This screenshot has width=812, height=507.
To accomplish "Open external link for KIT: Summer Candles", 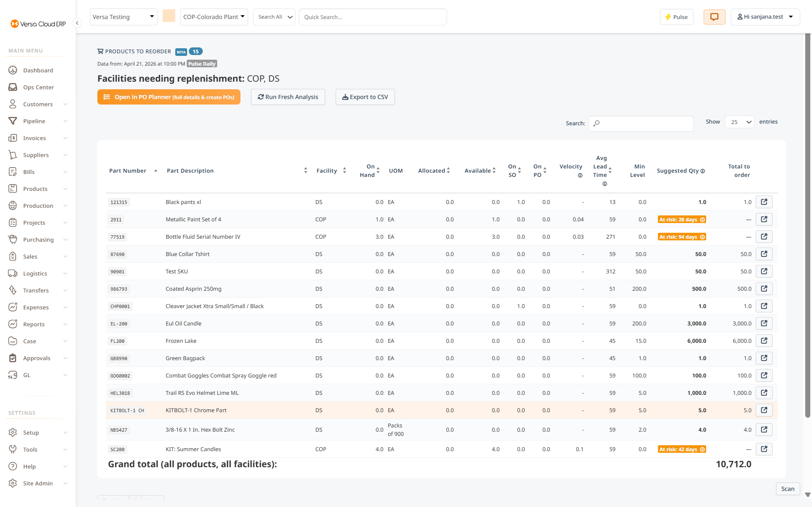I will click(x=764, y=449).
